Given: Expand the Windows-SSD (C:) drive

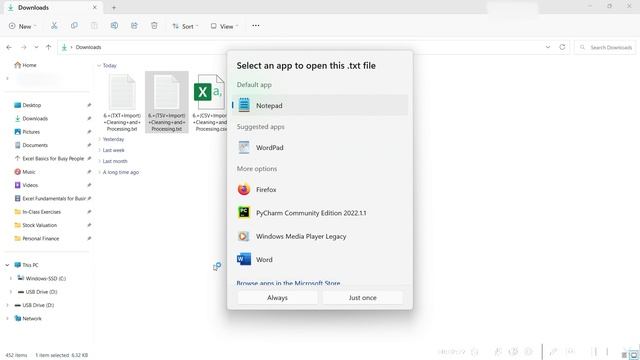Looking at the screenshot, I should click(x=11, y=278).
